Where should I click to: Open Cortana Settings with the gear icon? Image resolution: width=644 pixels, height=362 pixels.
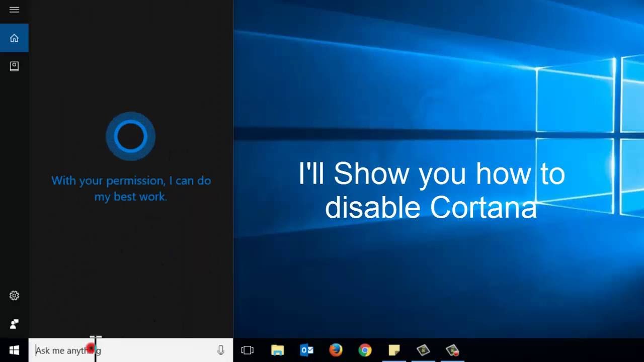[14, 296]
